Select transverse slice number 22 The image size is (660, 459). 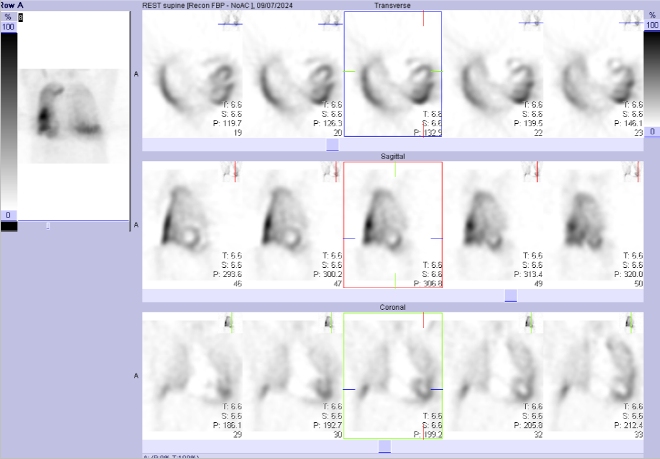pyautogui.click(x=493, y=74)
